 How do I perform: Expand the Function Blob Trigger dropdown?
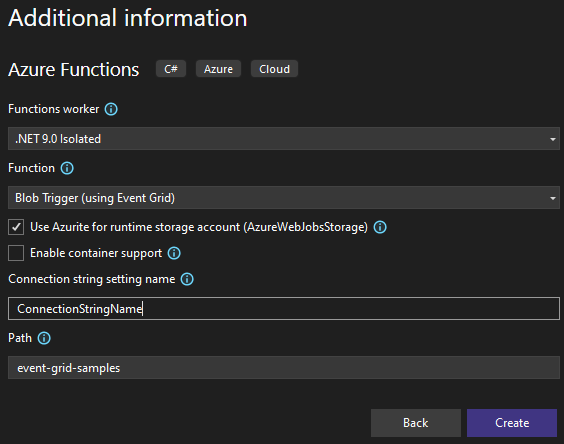point(284,198)
